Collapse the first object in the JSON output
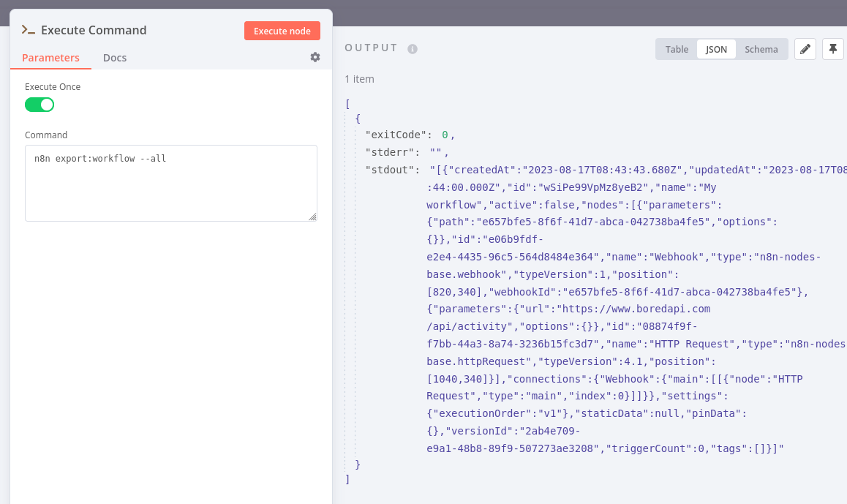This screenshot has width=847, height=504. [x=357, y=119]
